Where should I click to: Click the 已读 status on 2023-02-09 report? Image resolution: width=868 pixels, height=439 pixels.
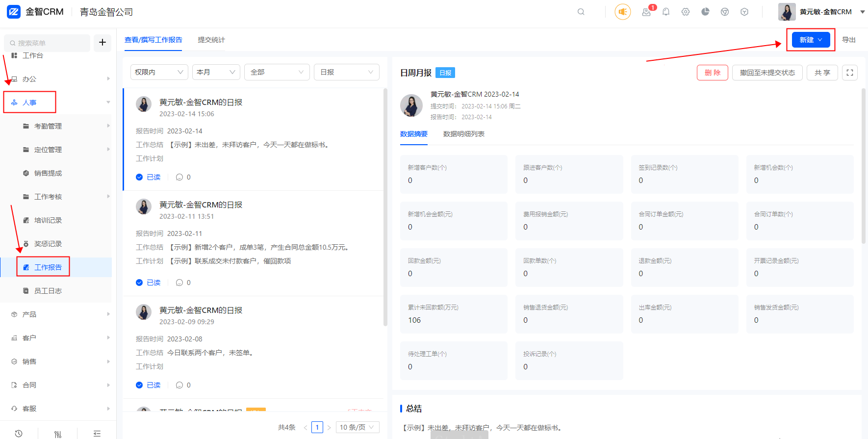tap(148, 385)
